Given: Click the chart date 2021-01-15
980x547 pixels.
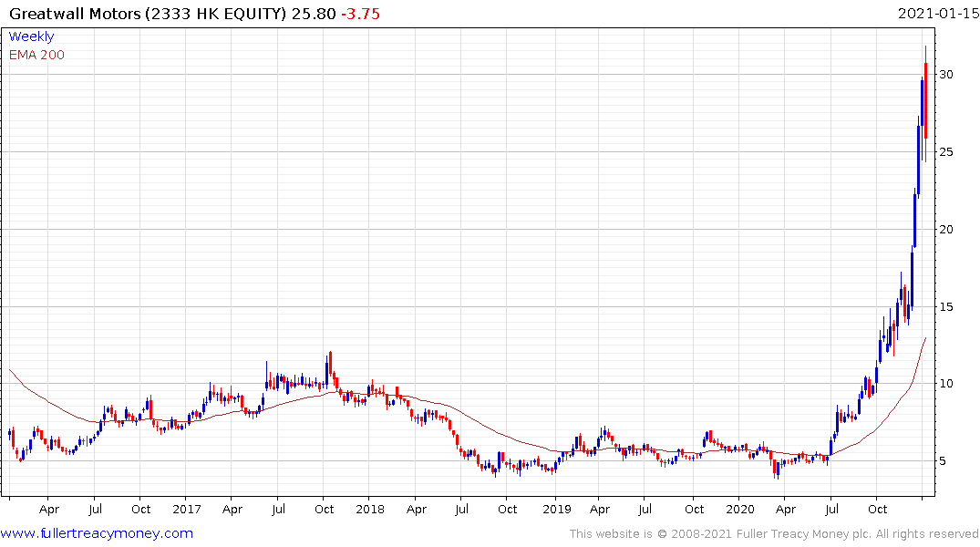Looking at the screenshot, I should coord(938,14).
